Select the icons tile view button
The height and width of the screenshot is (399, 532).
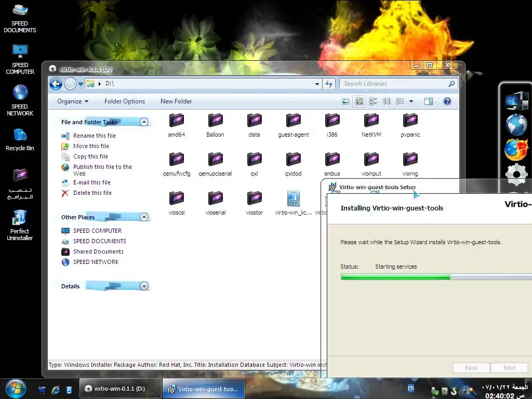pos(360,101)
